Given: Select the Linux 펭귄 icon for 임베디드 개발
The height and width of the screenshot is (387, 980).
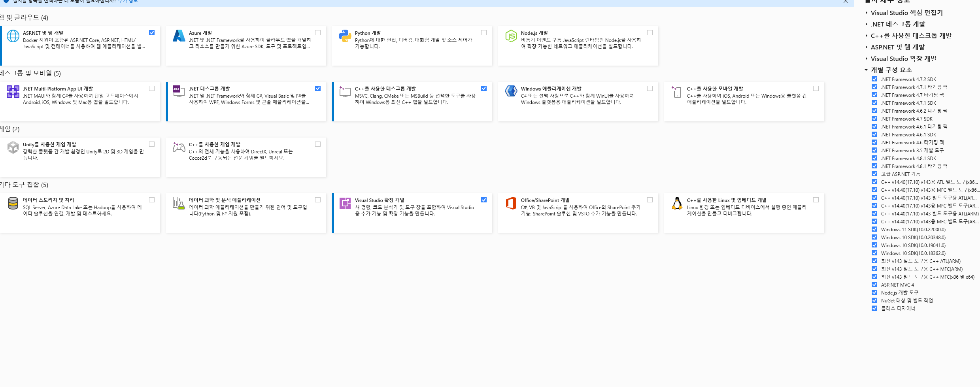Looking at the screenshot, I should pyautogui.click(x=676, y=203).
